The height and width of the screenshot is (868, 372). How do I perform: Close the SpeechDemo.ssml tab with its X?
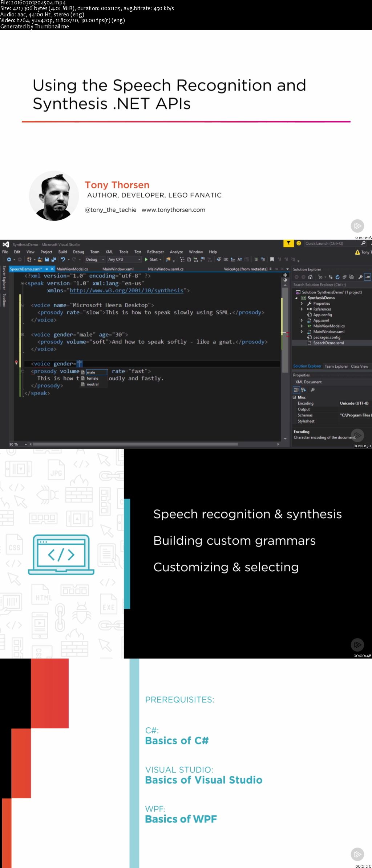(52, 269)
